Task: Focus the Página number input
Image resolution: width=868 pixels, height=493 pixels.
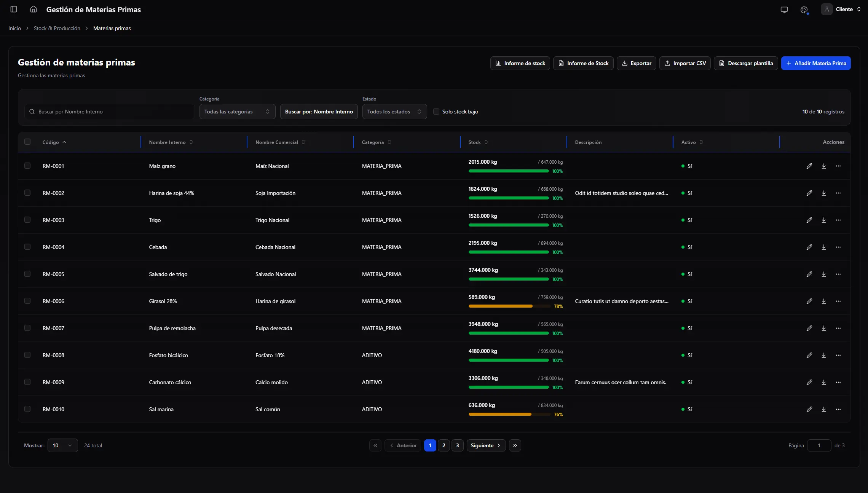Action: 819,445
